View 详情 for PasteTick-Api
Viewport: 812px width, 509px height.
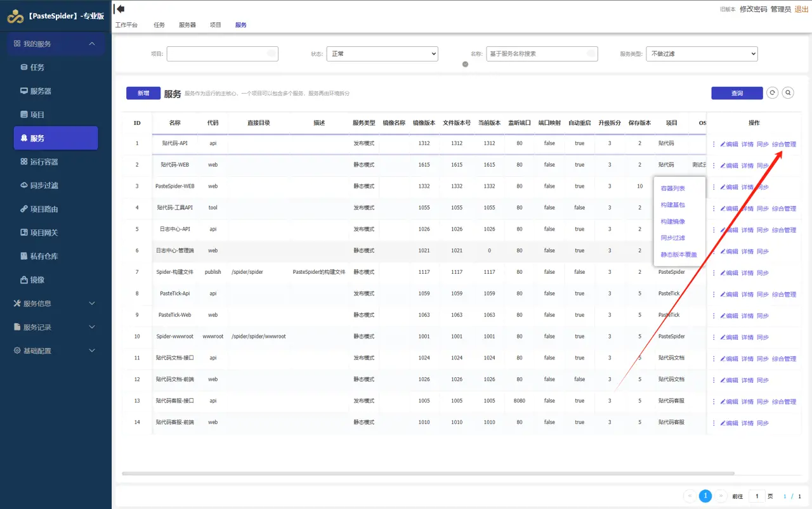point(747,294)
